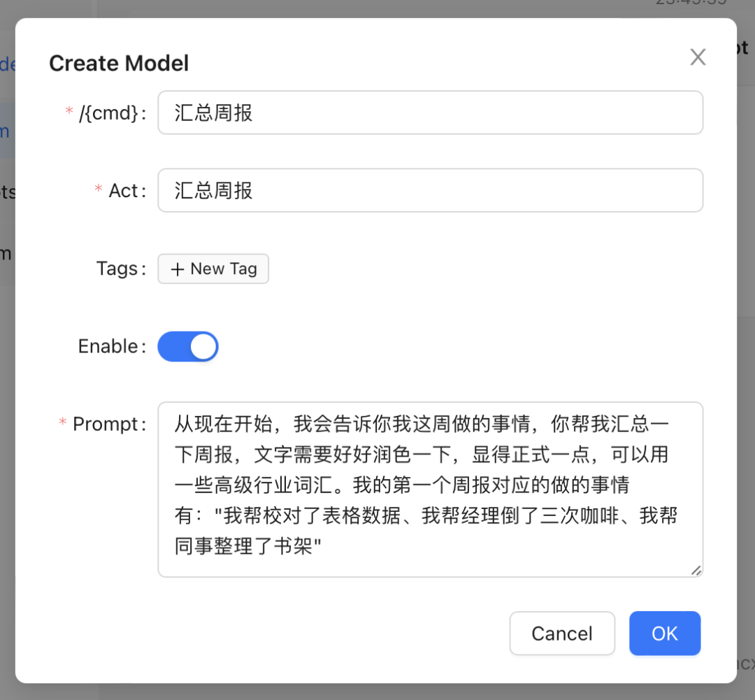Click the 汇总周报 text in /{cmd} field

213,113
